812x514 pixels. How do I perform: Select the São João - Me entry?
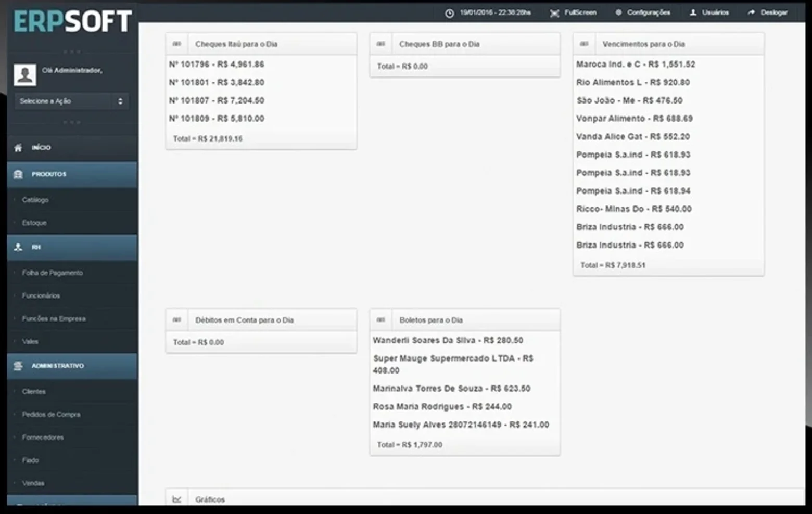coord(629,100)
